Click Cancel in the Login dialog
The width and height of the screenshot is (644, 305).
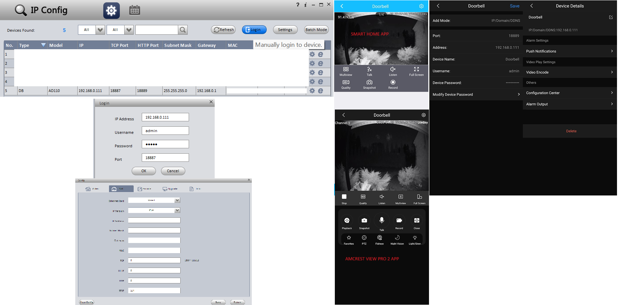[x=173, y=171]
